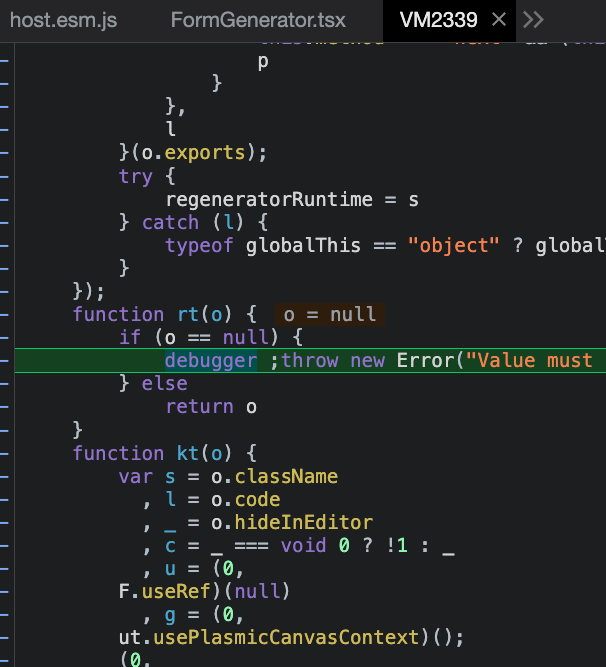Click the highlighted debugger keyword

211,361
